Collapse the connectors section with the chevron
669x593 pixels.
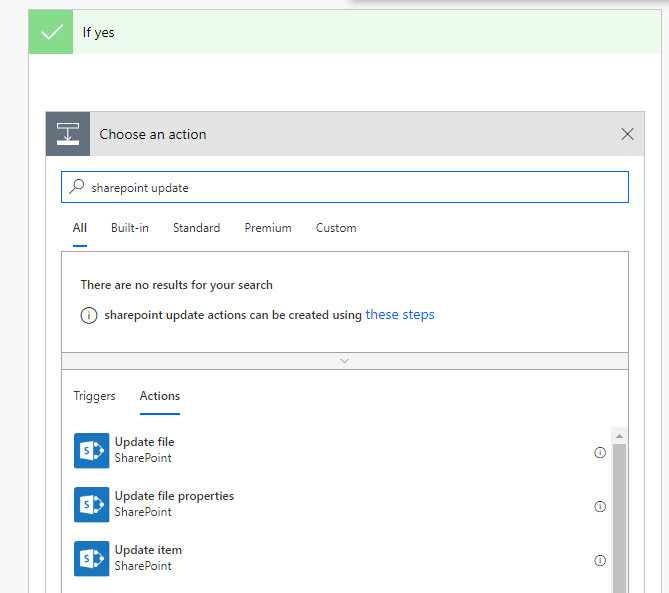344,360
